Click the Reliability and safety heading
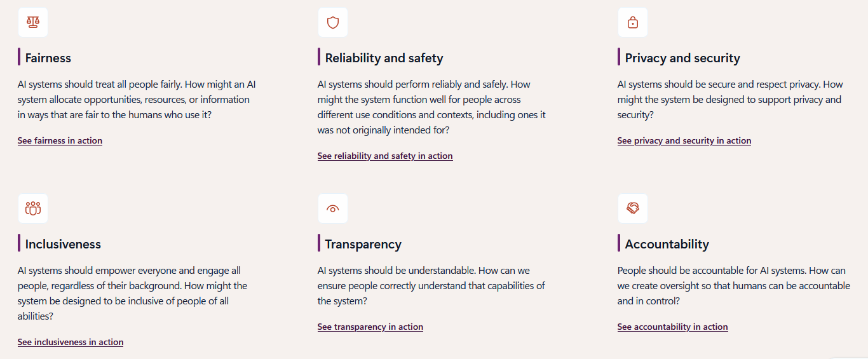Screen dimensions: 868x359 pos(384,58)
